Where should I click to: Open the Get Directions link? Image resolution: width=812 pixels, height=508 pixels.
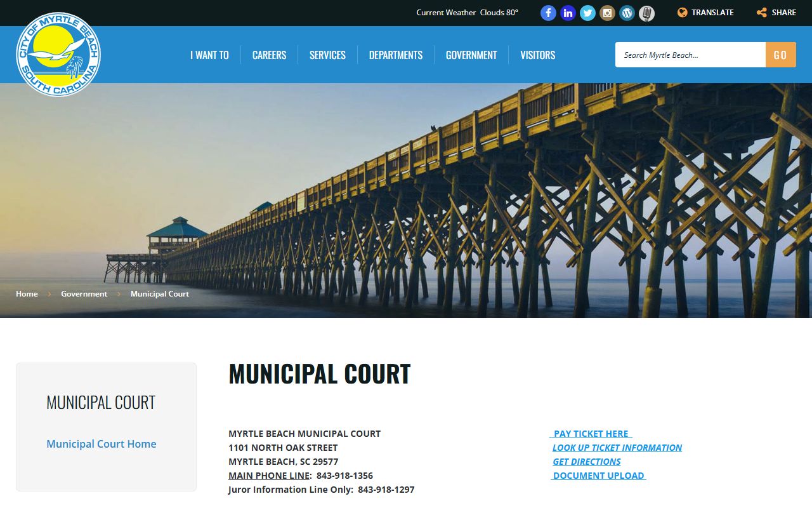pyautogui.click(x=587, y=462)
